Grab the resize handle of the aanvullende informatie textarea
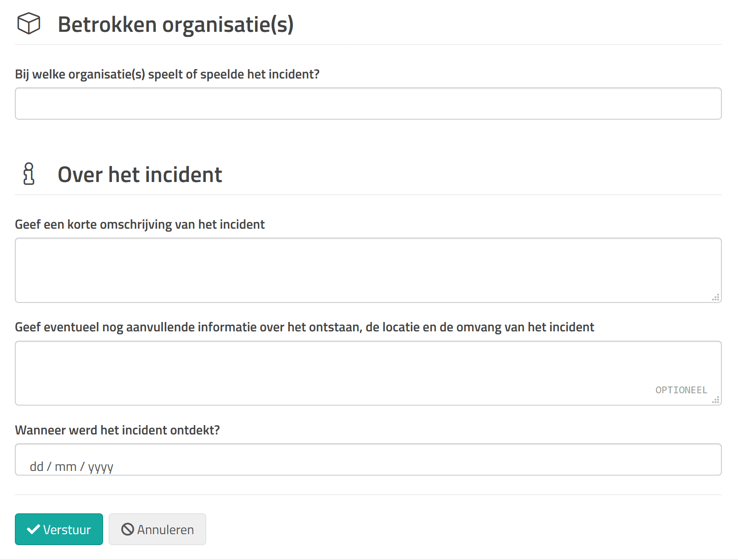Viewport: 738px width, 560px height. (x=716, y=400)
